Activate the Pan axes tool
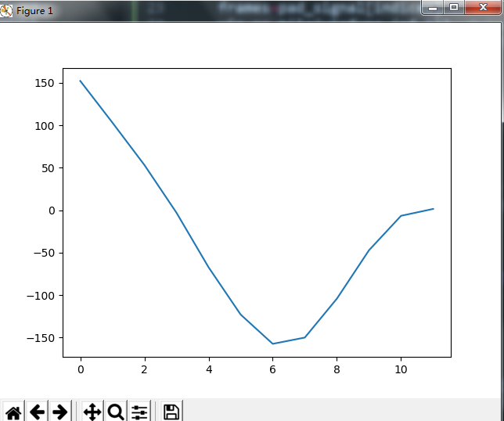This screenshot has height=421, width=504. tap(92, 412)
